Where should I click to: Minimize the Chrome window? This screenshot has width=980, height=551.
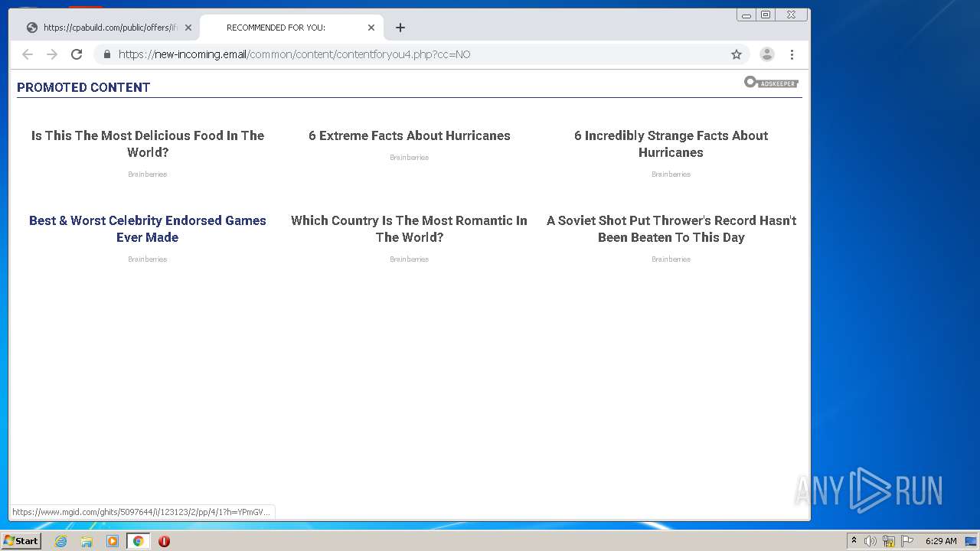pos(746,15)
